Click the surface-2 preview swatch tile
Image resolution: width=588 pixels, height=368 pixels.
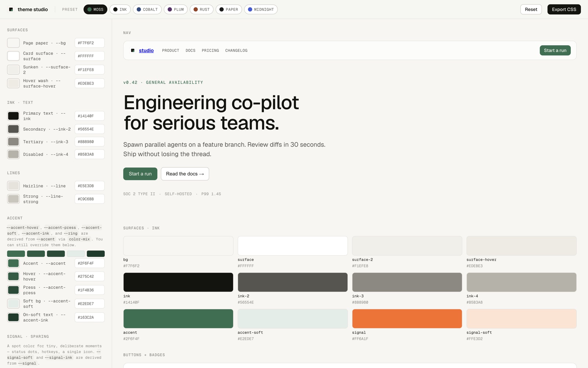click(407, 246)
